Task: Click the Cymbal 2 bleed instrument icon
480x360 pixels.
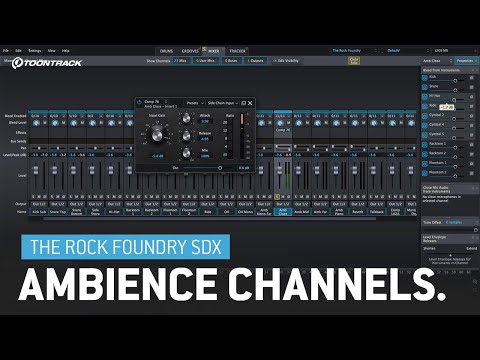Action: [x=424, y=116]
